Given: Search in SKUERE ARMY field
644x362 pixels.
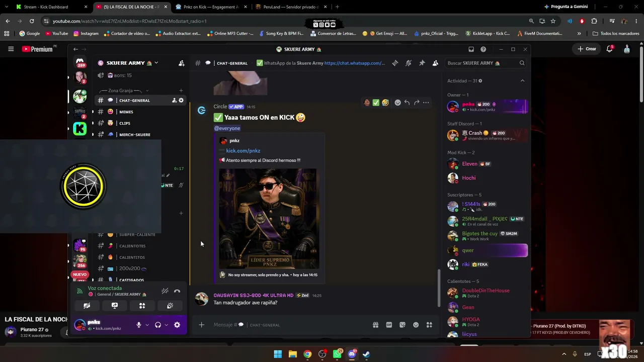Looking at the screenshot, I should tap(486, 63).
